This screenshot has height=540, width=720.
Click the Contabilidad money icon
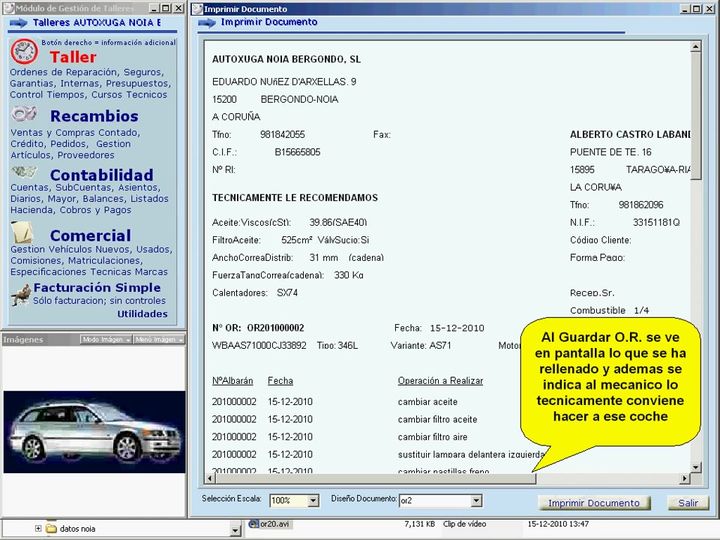tap(24, 172)
